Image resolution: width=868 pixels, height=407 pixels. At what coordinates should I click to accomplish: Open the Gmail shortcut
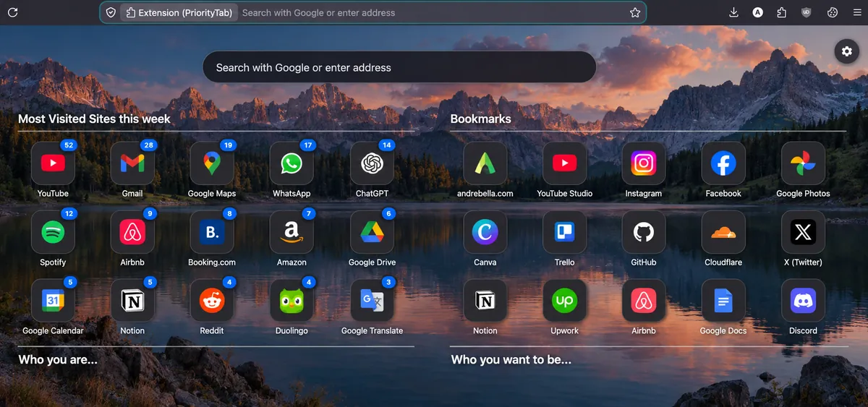coord(132,163)
